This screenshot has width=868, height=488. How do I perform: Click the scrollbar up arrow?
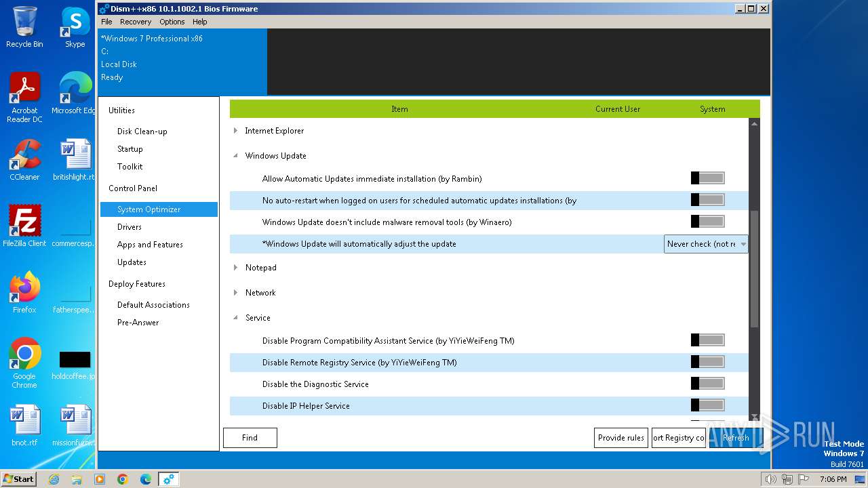pos(754,124)
